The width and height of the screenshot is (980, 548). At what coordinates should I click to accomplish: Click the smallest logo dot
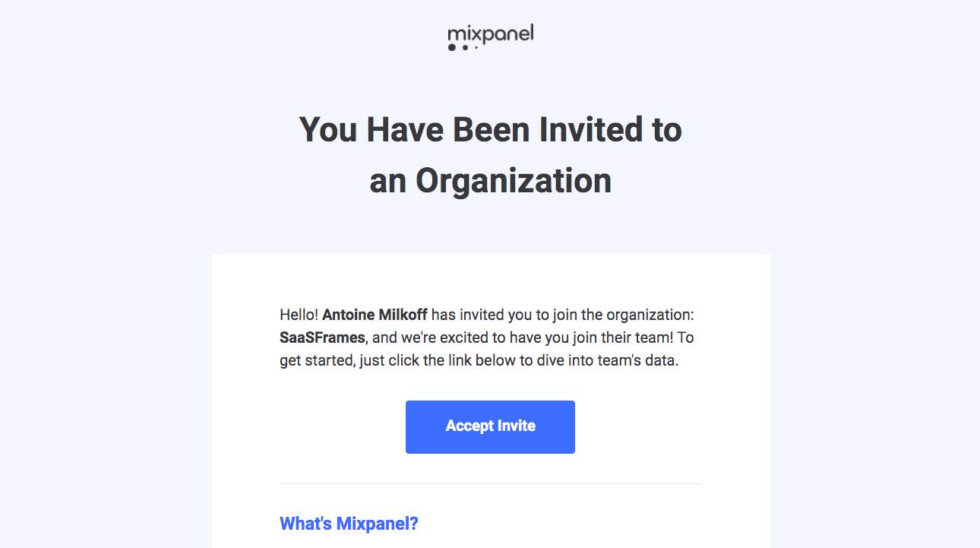click(x=476, y=47)
